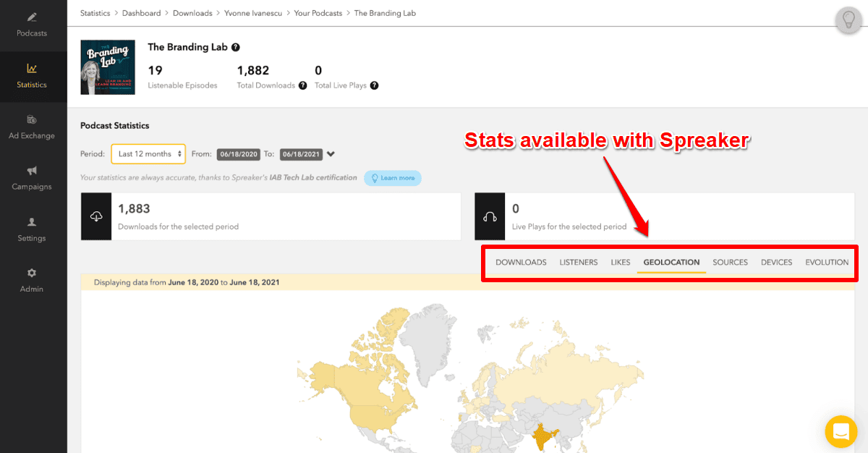Click the Learn more button
The image size is (868, 453).
point(392,177)
